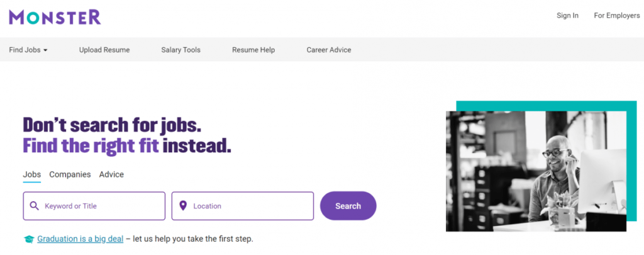Click the magnifier icon in keyword field
The width and height of the screenshot is (644, 255).
tap(35, 206)
